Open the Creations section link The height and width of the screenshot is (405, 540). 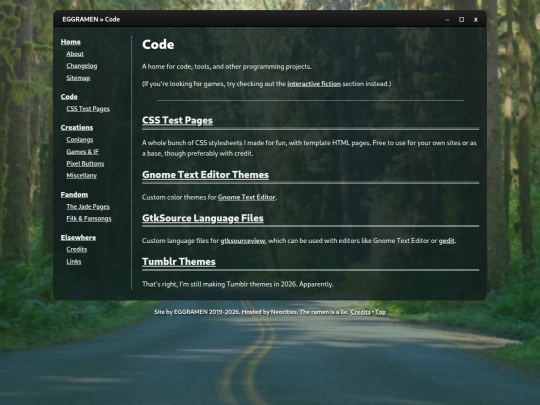[77, 127]
